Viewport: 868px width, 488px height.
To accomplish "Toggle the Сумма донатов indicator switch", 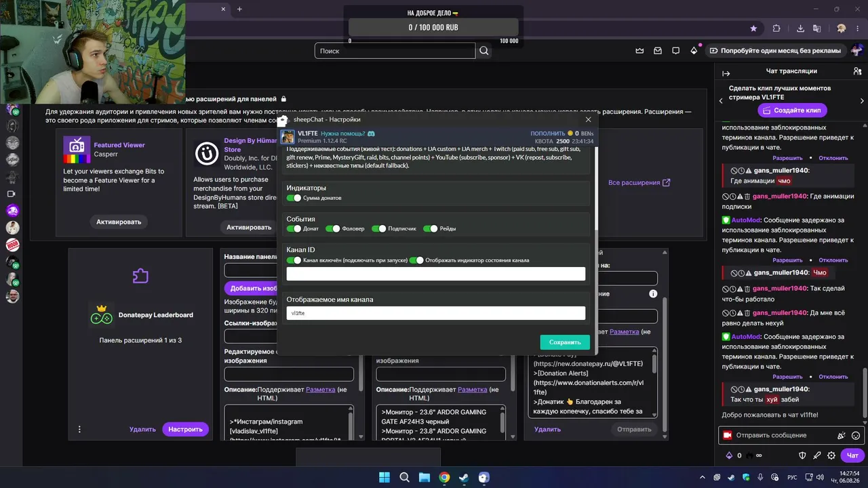I will click(294, 198).
